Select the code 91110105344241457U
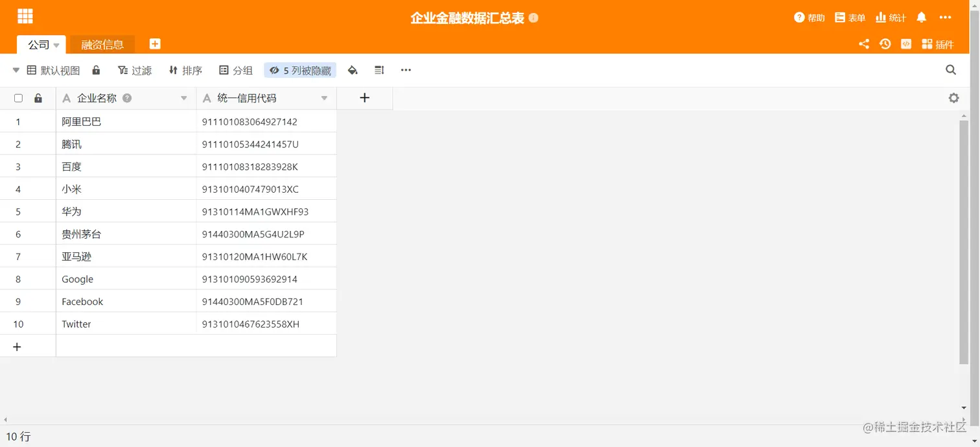980x447 pixels. 266,144
